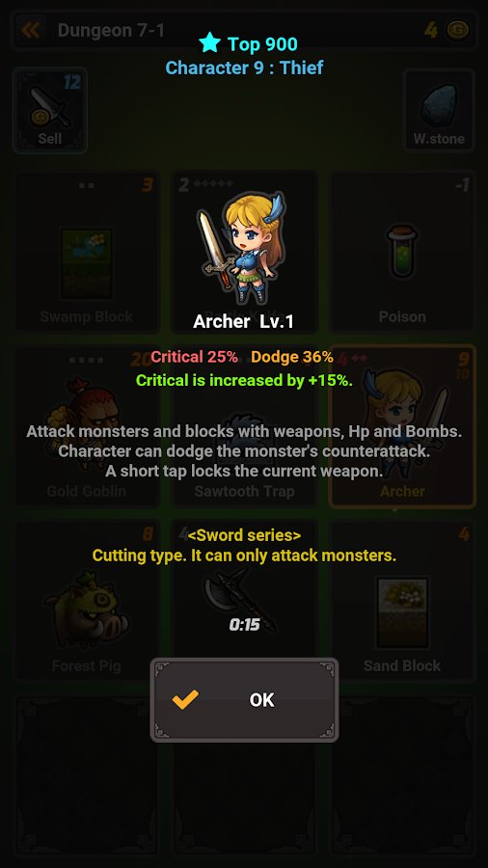Open the Sell sword card
Screen dimensions: 488x868
[50, 110]
